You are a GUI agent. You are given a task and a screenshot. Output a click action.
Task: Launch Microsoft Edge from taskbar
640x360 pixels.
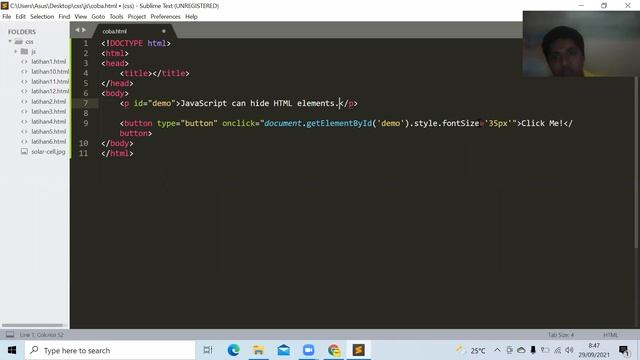233,350
